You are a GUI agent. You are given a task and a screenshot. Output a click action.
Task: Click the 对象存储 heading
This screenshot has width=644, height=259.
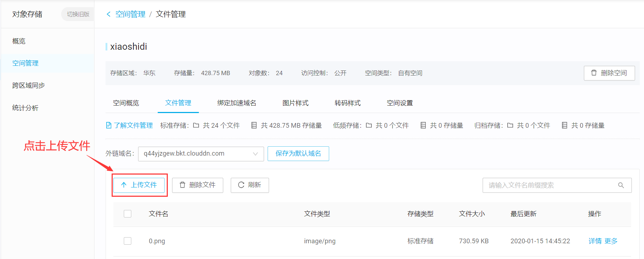click(27, 14)
